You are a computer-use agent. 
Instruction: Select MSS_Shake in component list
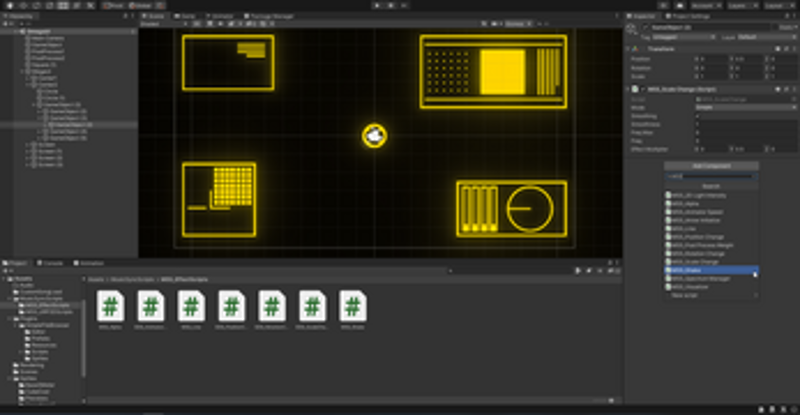tap(711, 270)
